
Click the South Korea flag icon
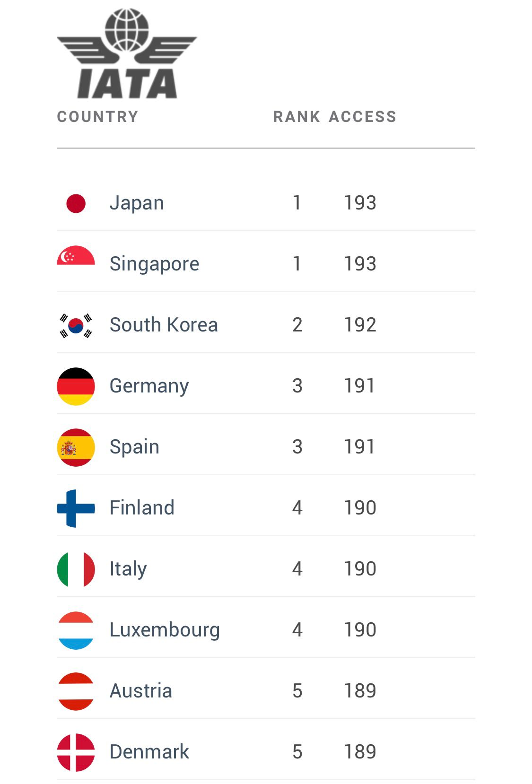(x=76, y=325)
